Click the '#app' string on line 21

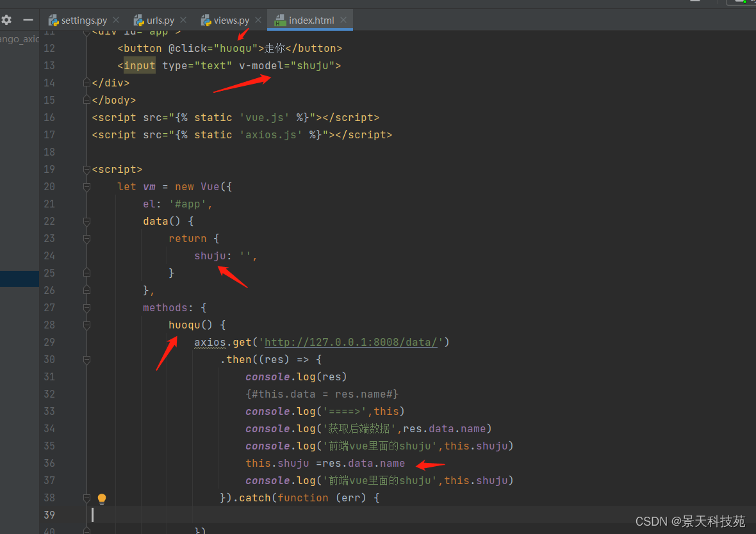[x=188, y=204]
